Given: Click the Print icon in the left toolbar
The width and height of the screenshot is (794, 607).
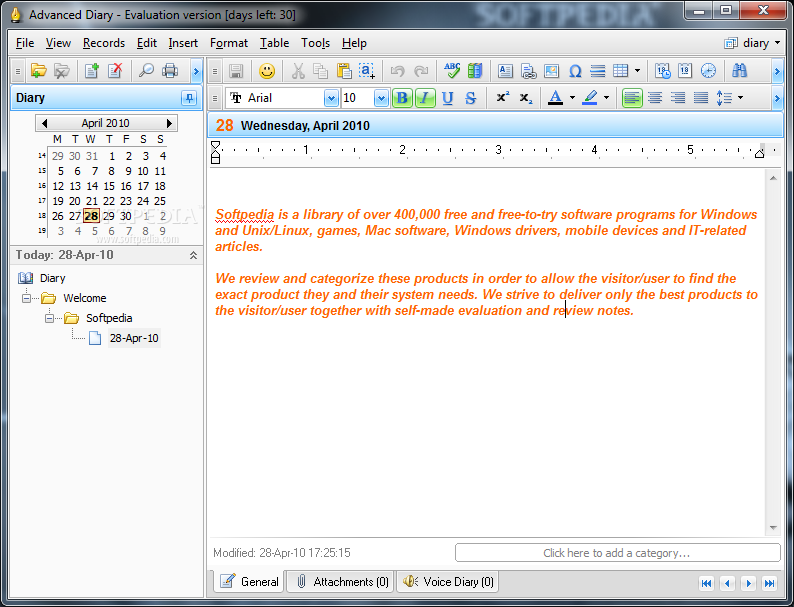Looking at the screenshot, I should click(x=170, y=70).
